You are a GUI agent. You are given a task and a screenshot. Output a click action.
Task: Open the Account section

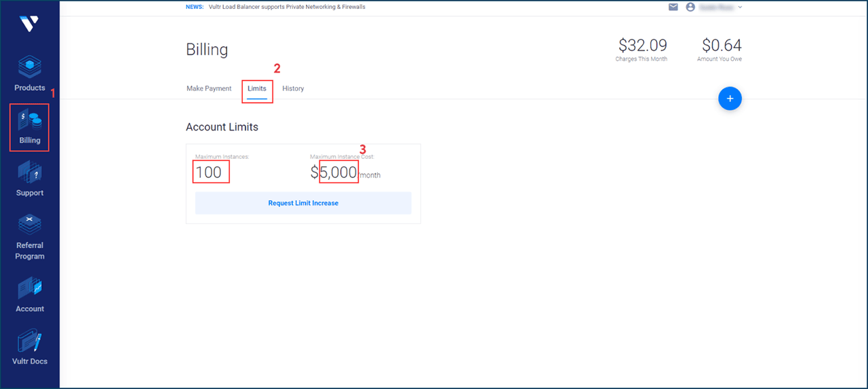click(30, 295)
